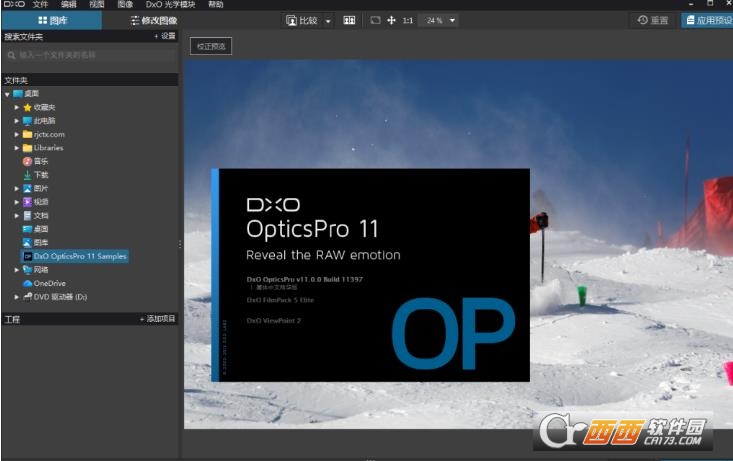733x461 pixels.
Task: Click the 文件夹 panel header
Action: (x=90, y=80)
